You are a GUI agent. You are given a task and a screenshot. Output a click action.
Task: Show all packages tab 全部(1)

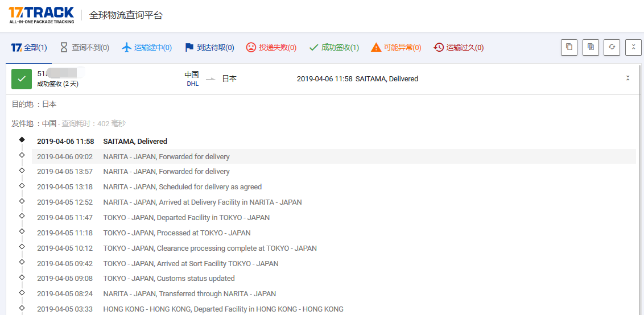(x=29, y=48)
